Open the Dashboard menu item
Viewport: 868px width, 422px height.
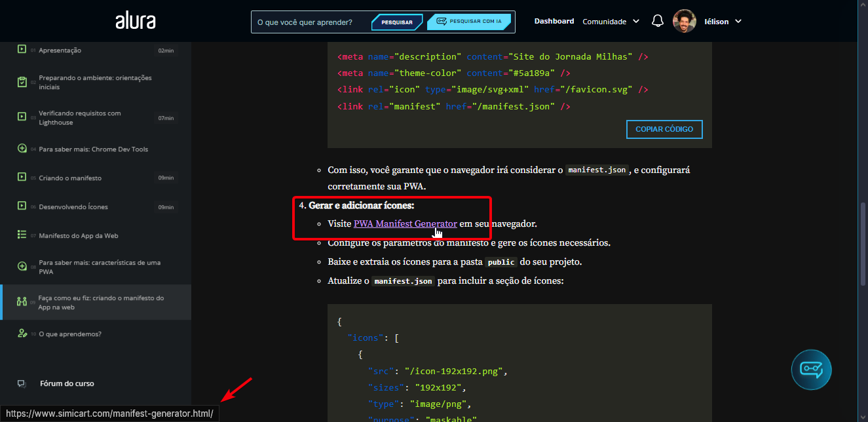[x=554, y=21]
